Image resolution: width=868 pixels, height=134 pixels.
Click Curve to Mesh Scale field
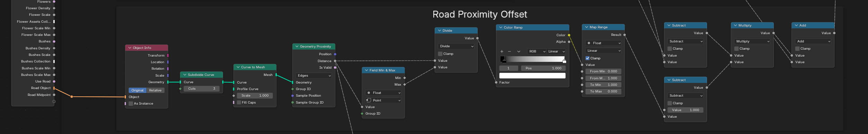pyautogui.click(x=255, y=96)
